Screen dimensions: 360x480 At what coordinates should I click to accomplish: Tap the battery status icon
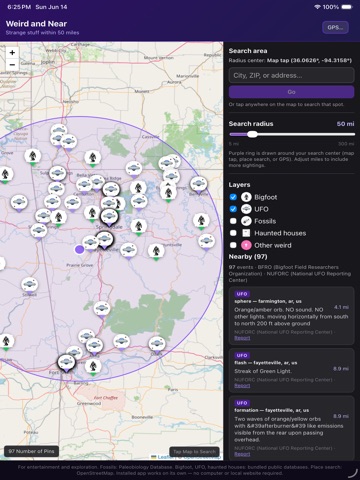(347, 7)
